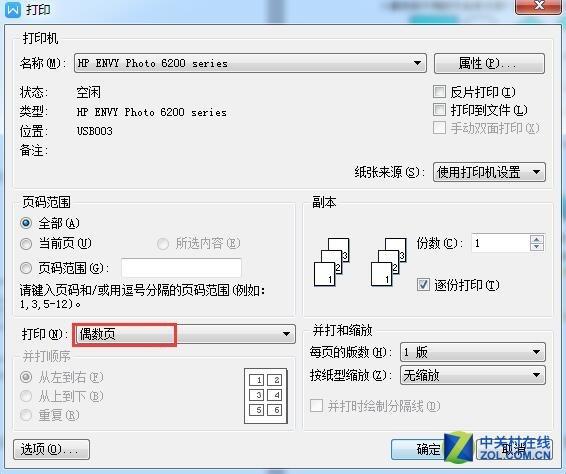Select the 全部 radio button
The image size is (566, 474).
point(26,223)
